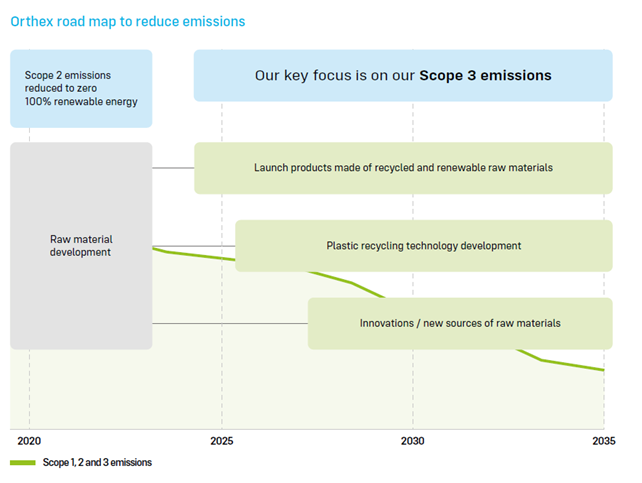Click the "Our key focus" blue banner
This screenshot has width=642, height=483.
403,75
